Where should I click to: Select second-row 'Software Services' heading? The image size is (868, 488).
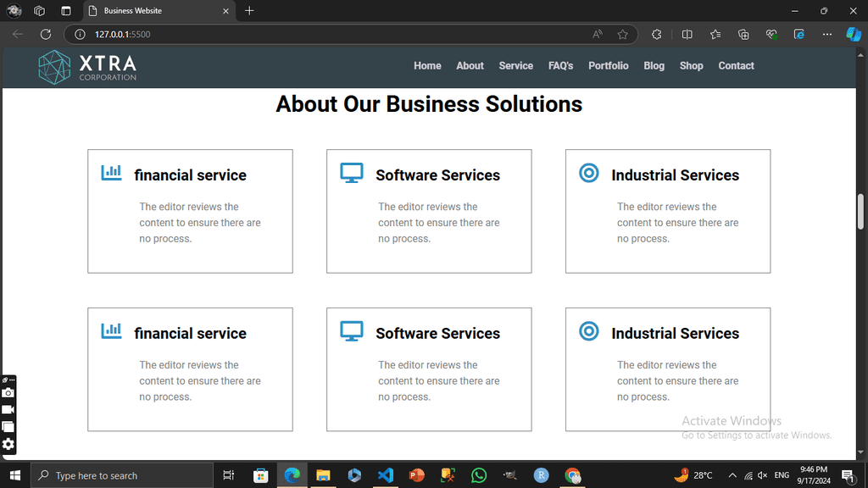point(438,334)
